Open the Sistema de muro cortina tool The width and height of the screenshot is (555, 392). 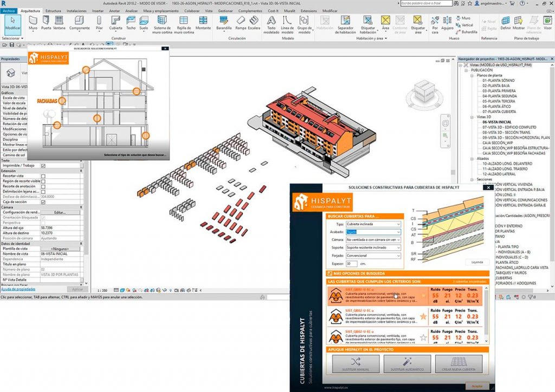[x=162, y=25]
